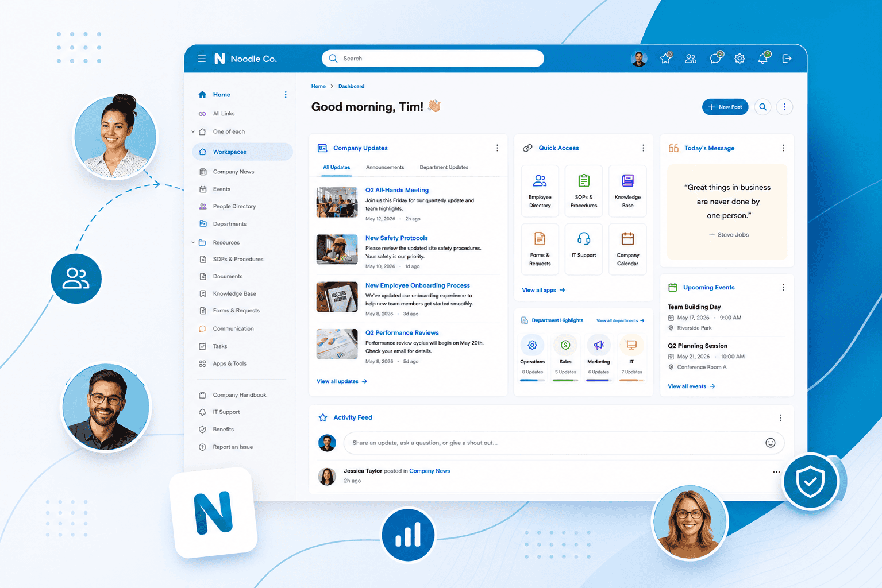Select Workspaces in the sidebar

(242, 152)
